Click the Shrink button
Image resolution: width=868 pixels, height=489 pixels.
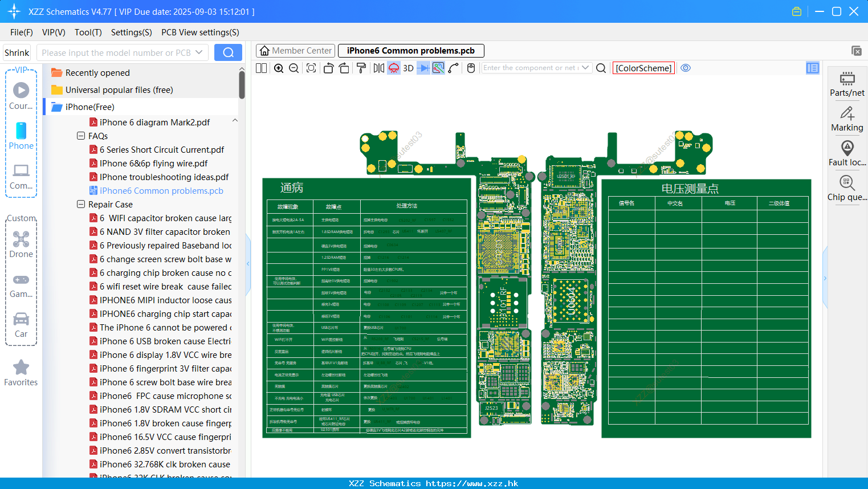click(17, 52)
